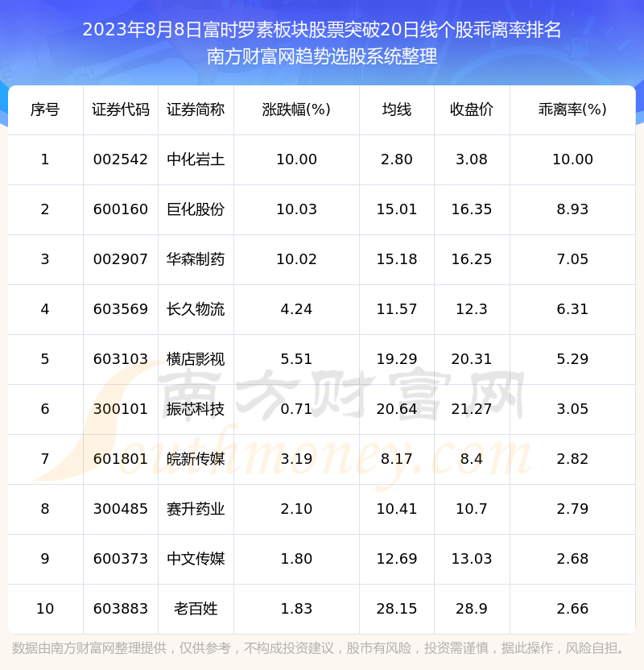644x670 pixels.
Task: Click moving average value 8.17
Action: [397, 459]
